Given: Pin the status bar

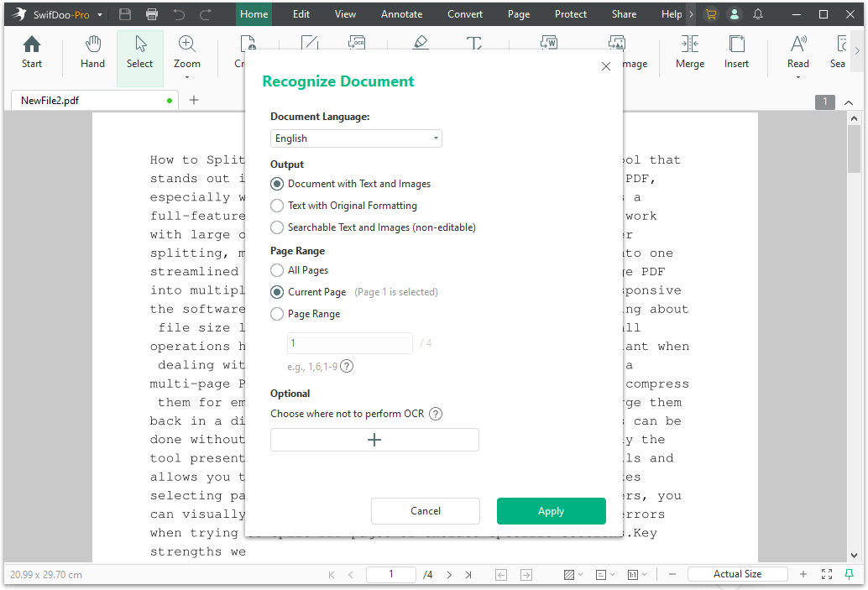Looking at the screenshot, I should pos(852,574).
